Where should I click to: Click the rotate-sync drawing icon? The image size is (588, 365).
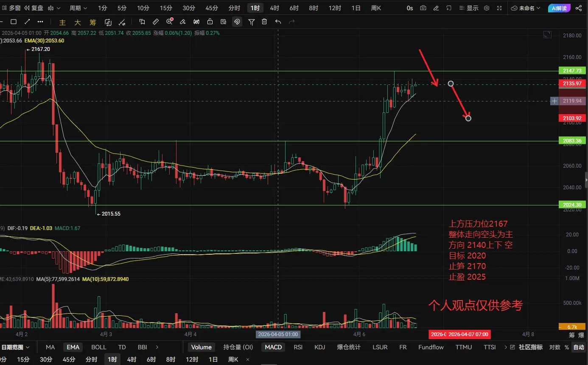pos(108,22)
